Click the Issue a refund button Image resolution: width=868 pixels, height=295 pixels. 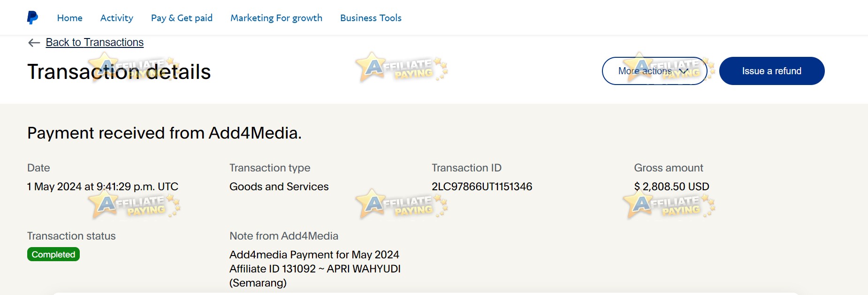coord(772,71)
